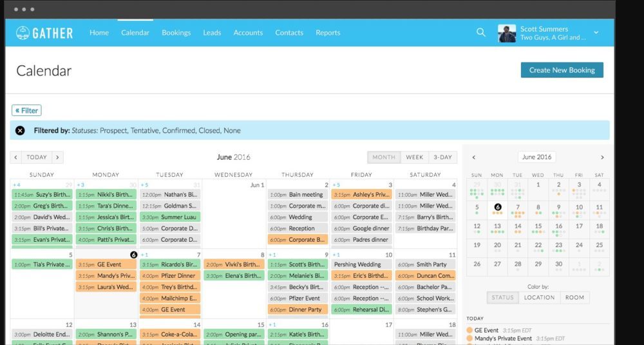Go to previous month in main calendar
644x345 pixels.
click(16, 157)
